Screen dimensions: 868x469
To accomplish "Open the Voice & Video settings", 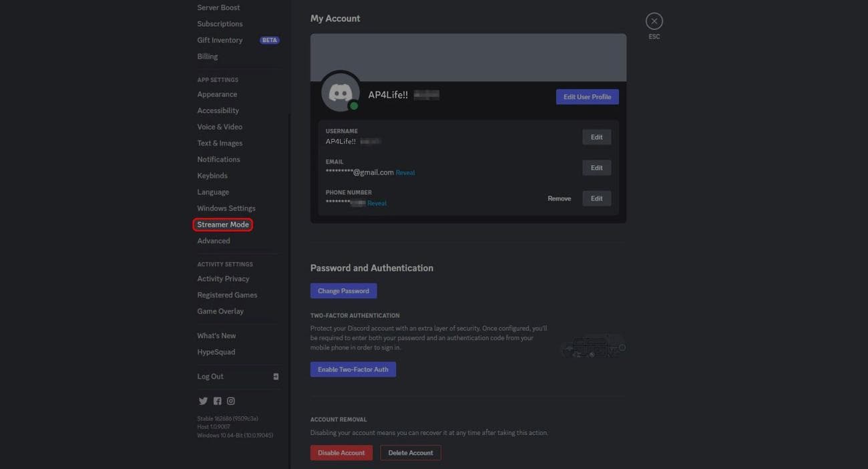I will (220, 126).
